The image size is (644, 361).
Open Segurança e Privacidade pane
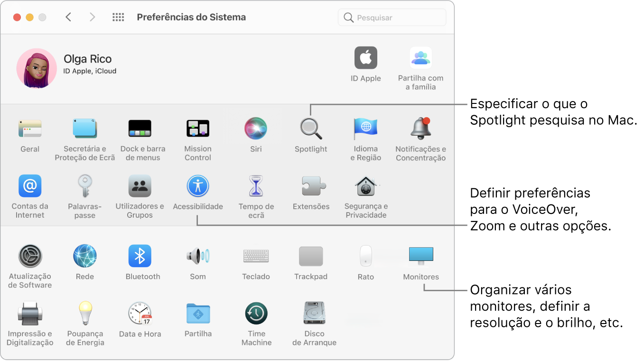click(366, 186)
